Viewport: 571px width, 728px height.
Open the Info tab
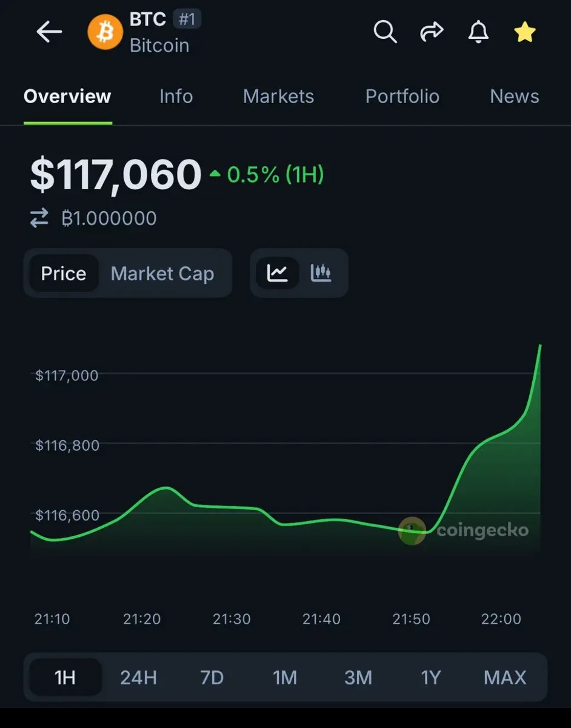(176, 96)
